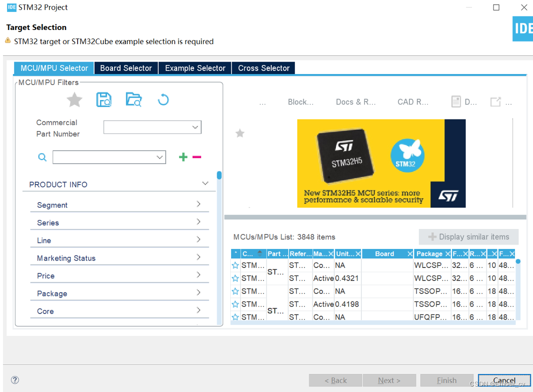Expand the Line filter

(x=199, y=239)
